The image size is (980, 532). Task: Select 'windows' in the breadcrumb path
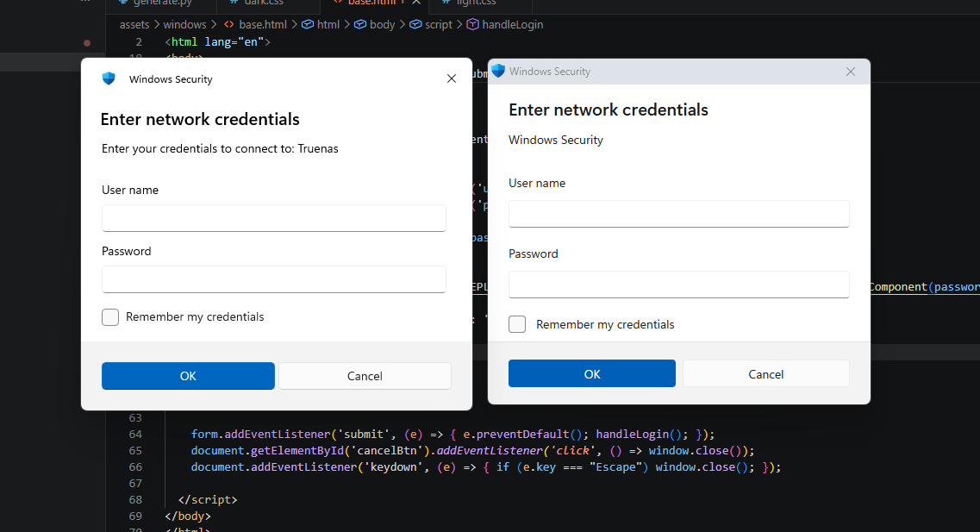pos(184,24)
